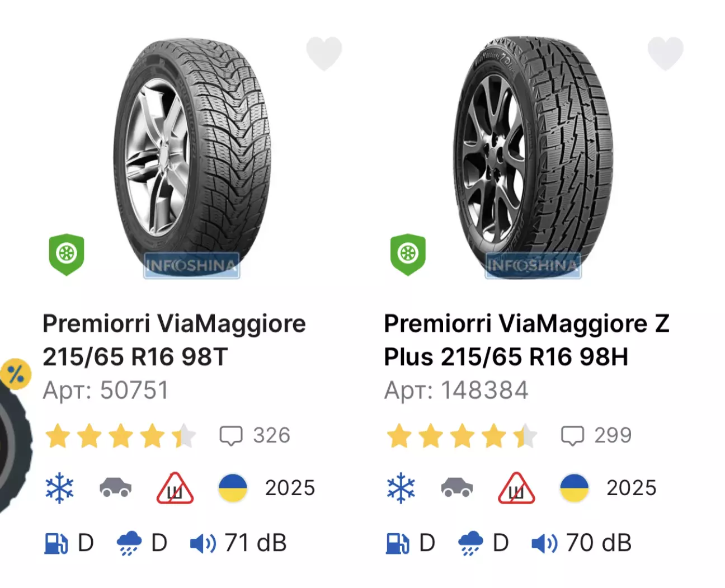Click green warranty shield on Z Plus tire
The height and width of the screenshot is (588, 725).
click(x=408, y=255)
